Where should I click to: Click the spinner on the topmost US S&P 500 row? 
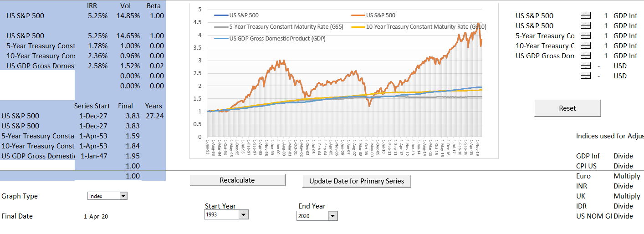[586, 16]
